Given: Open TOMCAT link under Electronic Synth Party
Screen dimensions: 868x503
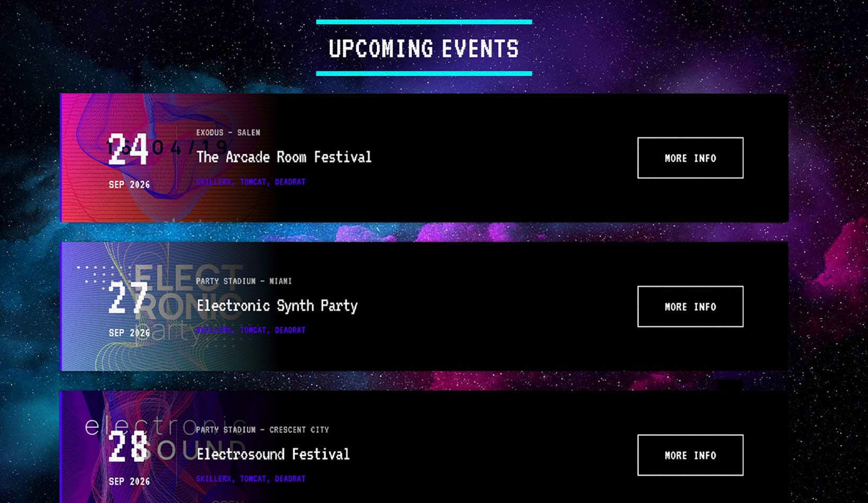Looking at the screenshot, I should pos(253,330).
